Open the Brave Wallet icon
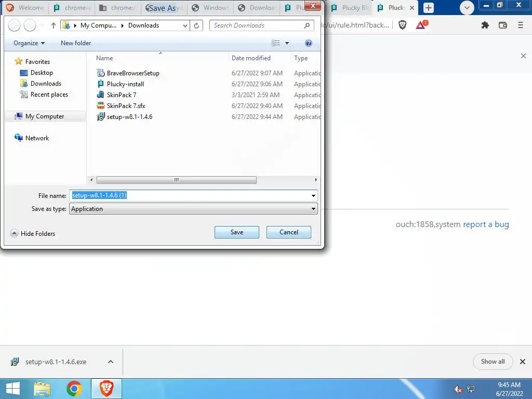 pyautogui.click(x=503, y=25)
